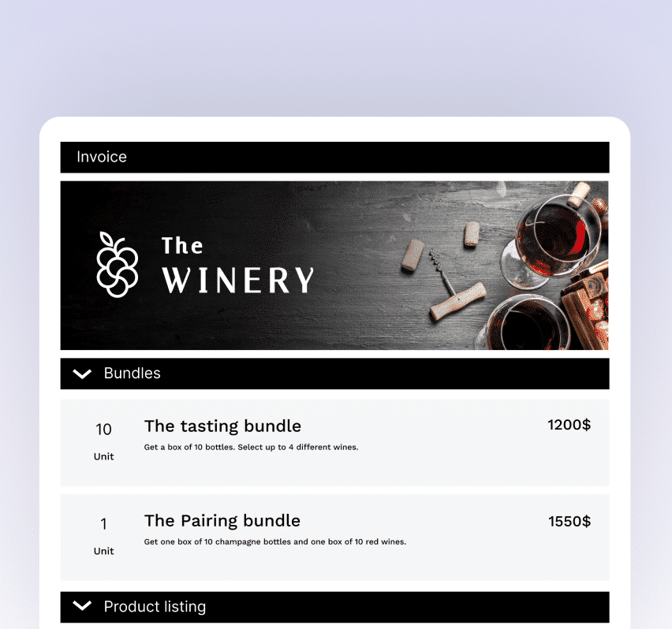Click the 1550$ price
The height and width of the screenshot is (629, 672).
[569, 521]
